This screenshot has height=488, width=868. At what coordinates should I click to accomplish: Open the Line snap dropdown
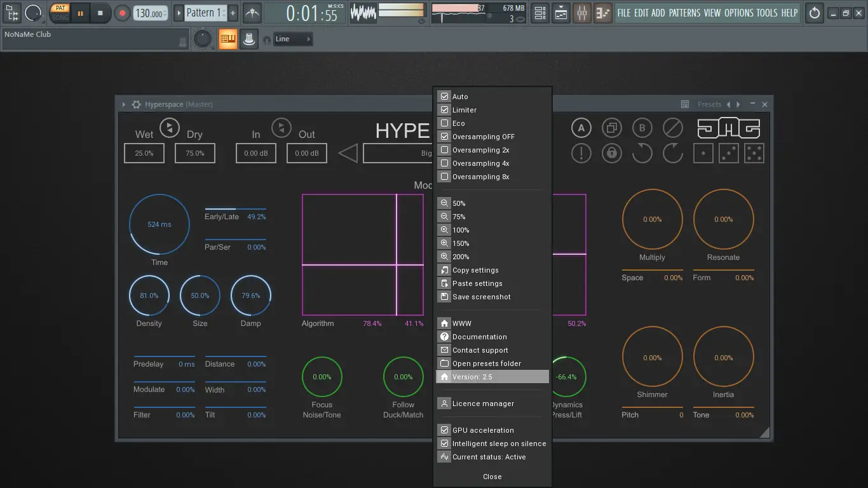click(x=293, y=39)
